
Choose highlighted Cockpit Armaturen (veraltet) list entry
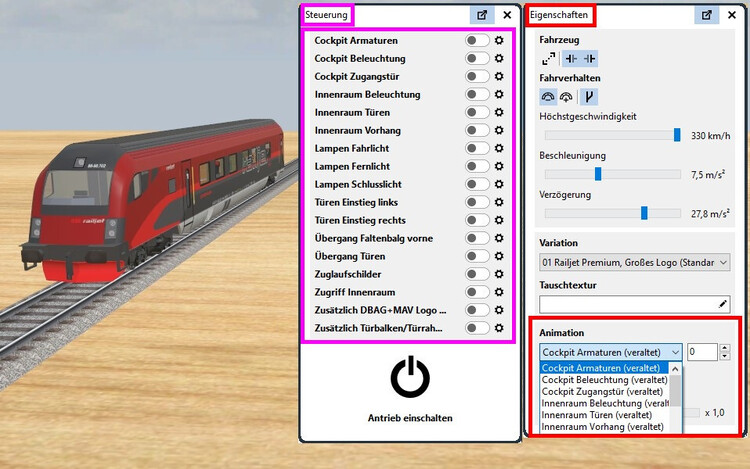click(x=605, y=368)
